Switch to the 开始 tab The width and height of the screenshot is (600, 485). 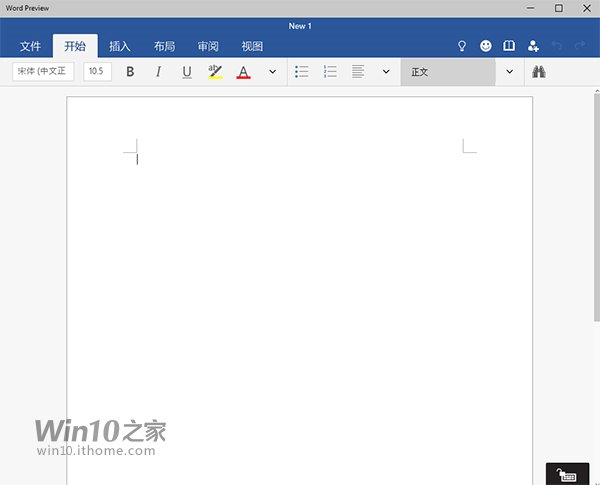[75, 46]
